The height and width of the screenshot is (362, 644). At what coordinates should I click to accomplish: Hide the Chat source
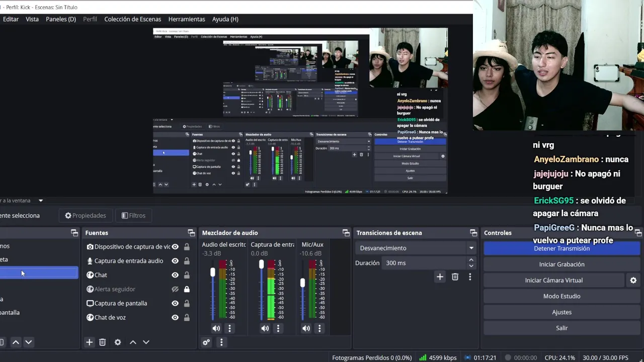[175, 275]
